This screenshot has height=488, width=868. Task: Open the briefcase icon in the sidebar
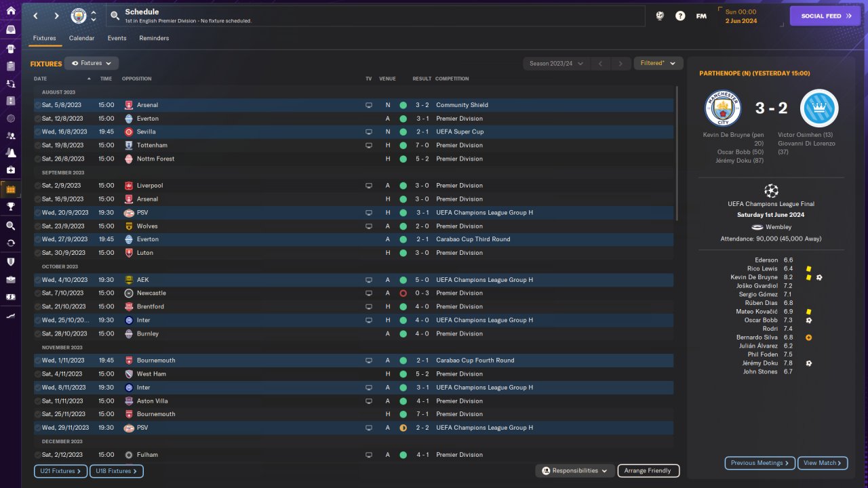click(x=10, y=279)
